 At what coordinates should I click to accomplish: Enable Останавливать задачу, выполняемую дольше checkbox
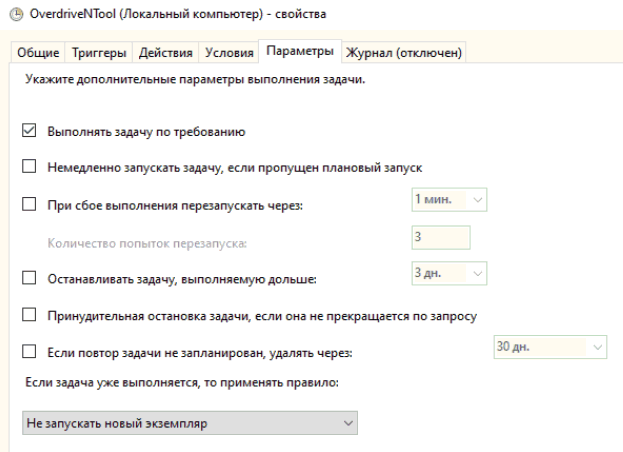tap(29, 278)
